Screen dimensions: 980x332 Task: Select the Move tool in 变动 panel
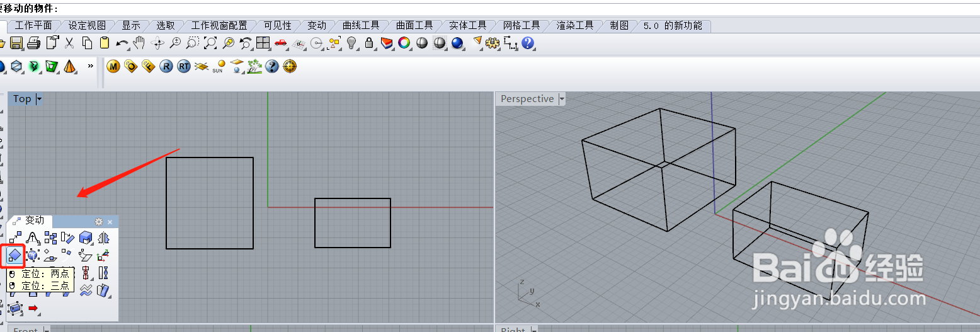(15, 237)
